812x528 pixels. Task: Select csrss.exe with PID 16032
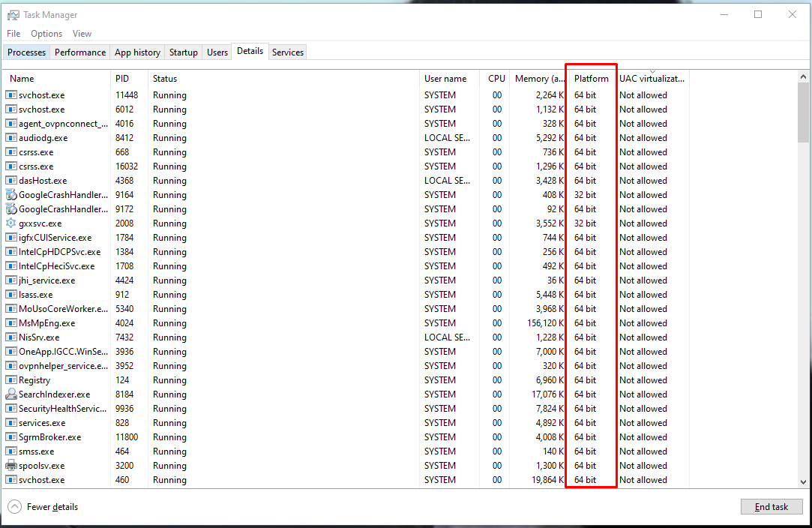pos(346,166)
